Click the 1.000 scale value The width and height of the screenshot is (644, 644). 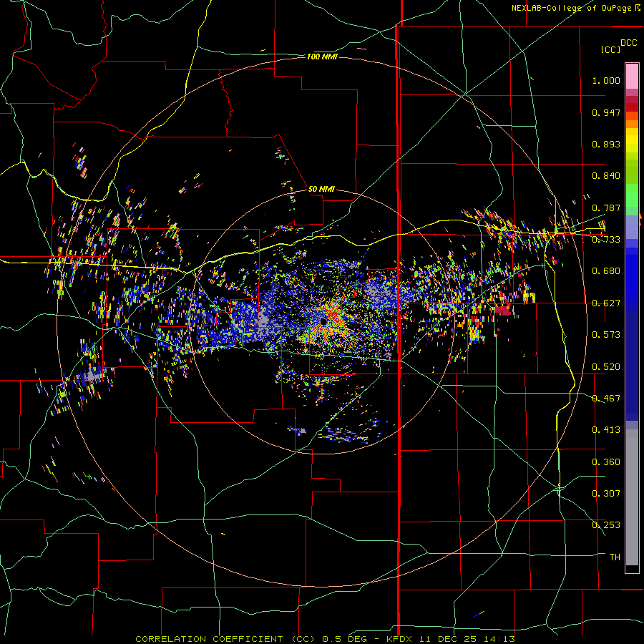[x=606, y=80]
